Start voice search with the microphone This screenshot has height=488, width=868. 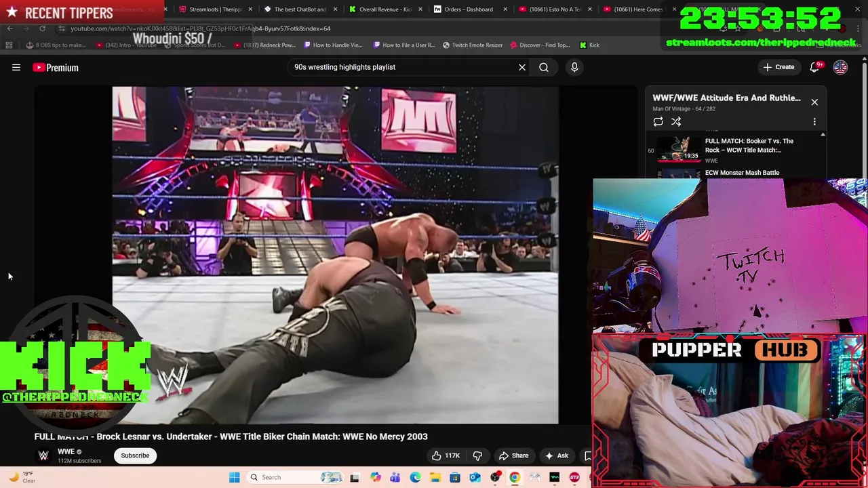click(x=574, y=67)
